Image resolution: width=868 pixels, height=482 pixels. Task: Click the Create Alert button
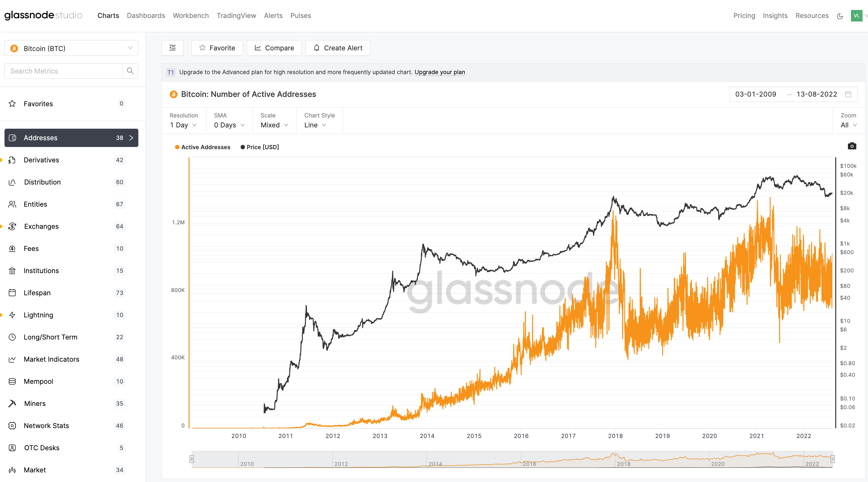338,48
